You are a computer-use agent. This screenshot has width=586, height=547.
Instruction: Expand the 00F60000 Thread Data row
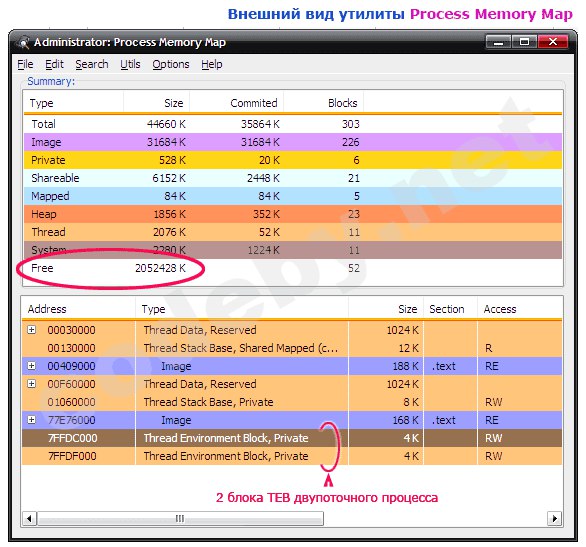pos(32,383)
